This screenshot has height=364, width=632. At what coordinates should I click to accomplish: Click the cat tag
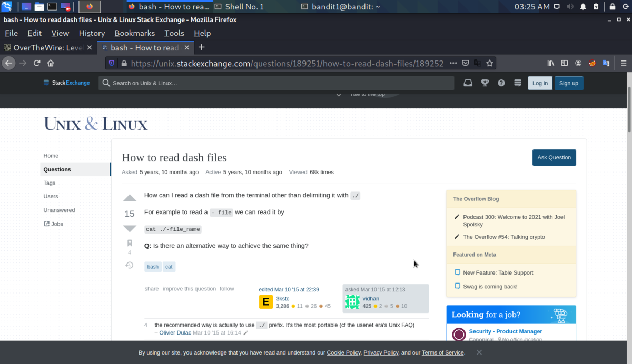click(x=169, y=267)
